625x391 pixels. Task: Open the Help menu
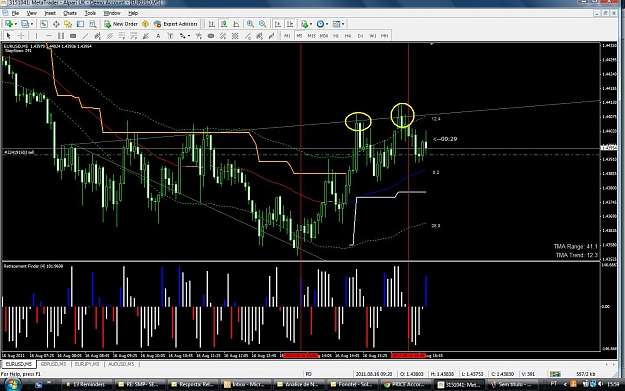tap(133, 13)
